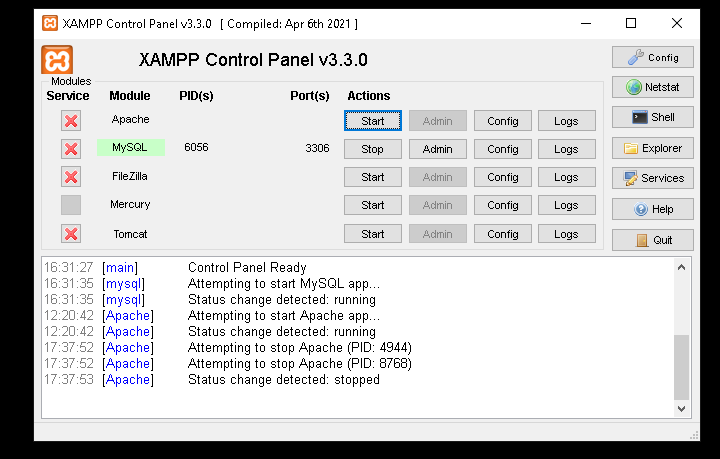Click the log's down scroll arrow

681,409
